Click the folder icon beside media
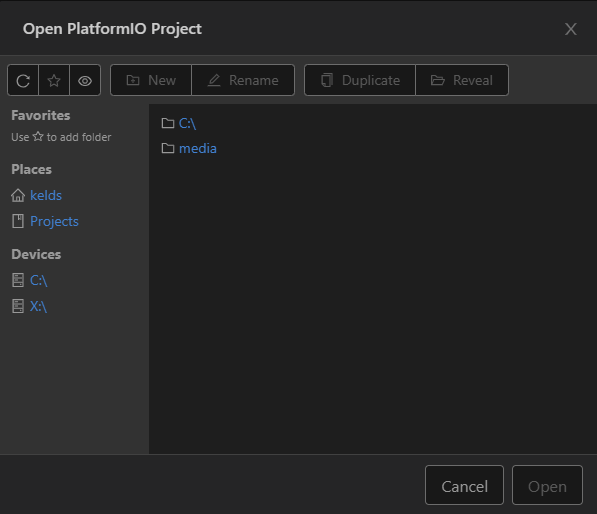 point(168,148)
